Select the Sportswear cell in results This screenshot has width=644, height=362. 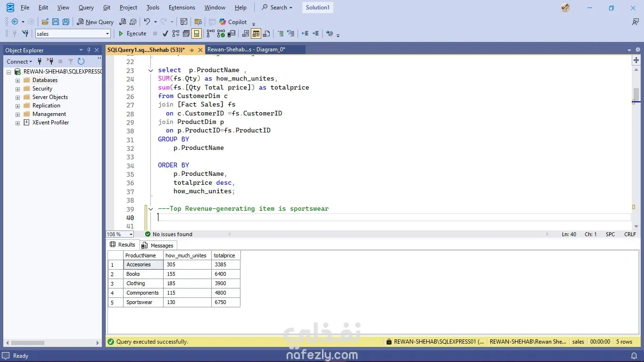(x=140, y=302)
